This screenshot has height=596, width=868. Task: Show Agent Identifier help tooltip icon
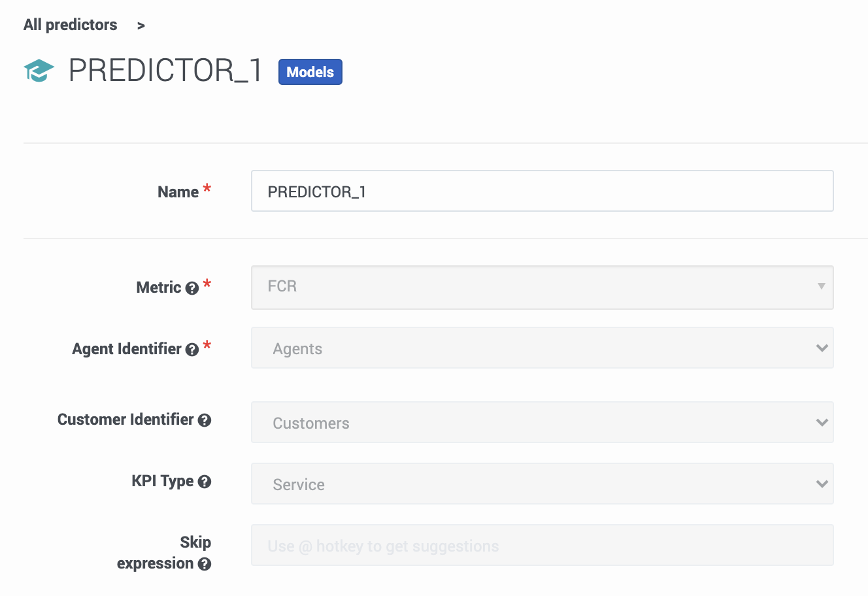coord(192,350)
